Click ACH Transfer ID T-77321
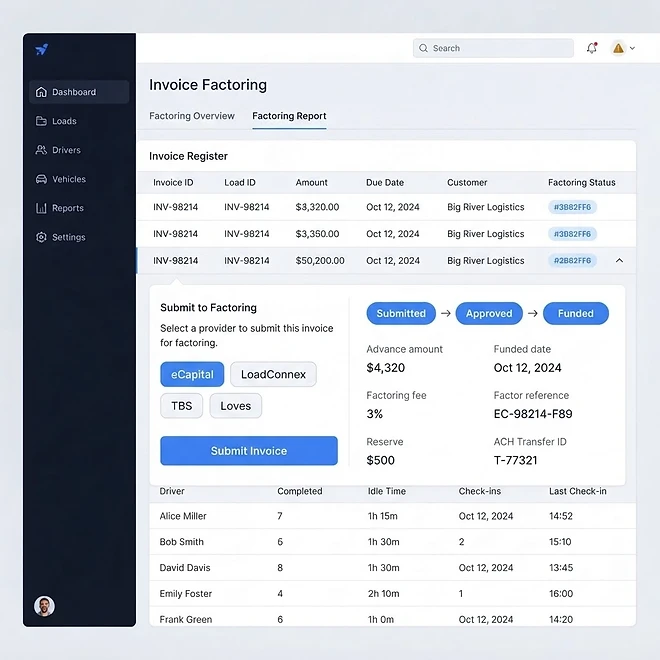This screenshot has height=660, width=660. click(x=515, y=460)
